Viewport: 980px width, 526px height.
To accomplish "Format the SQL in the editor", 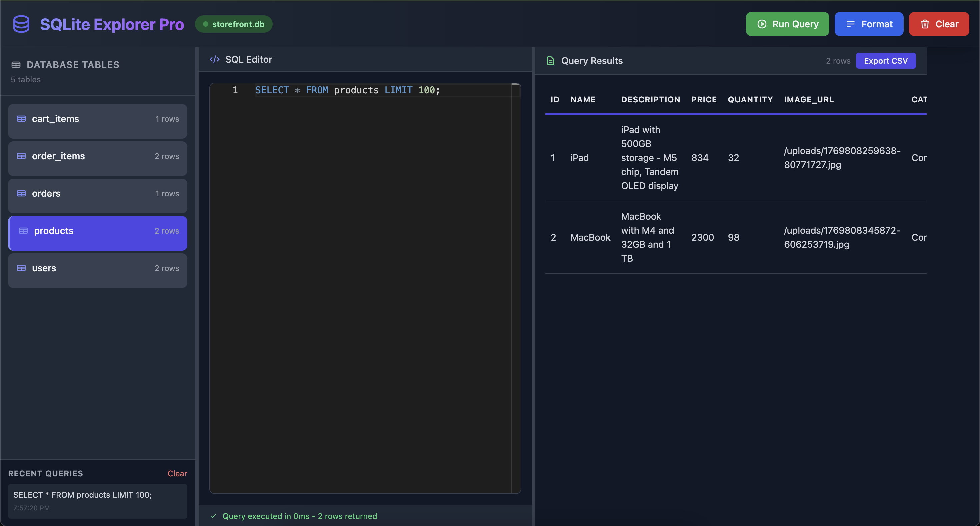I will click(869, 24).
